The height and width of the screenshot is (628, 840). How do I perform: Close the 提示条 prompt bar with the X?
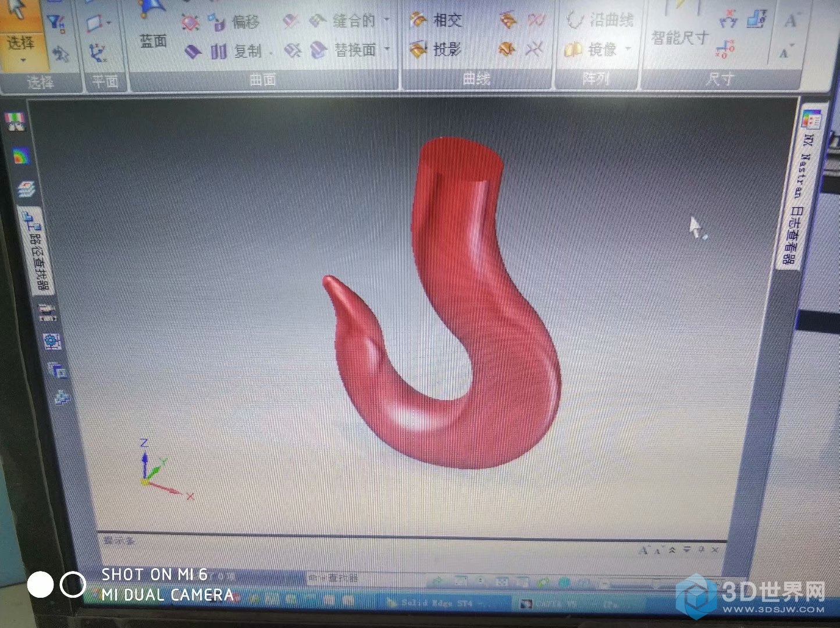click(x=715, y=549)
